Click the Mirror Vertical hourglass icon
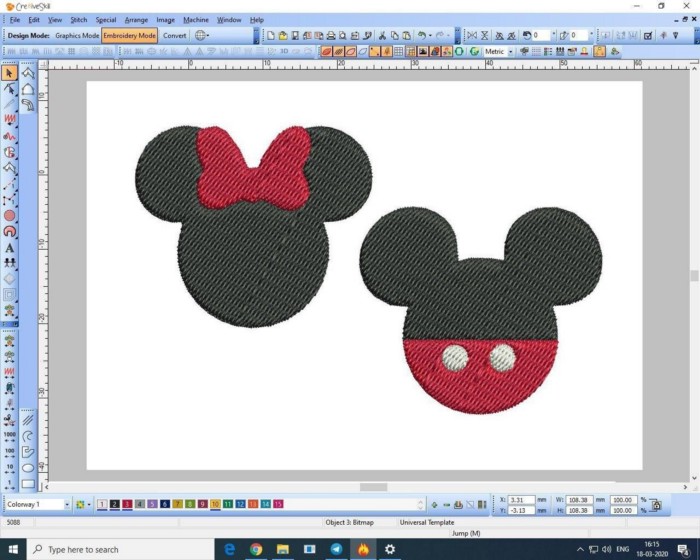The height and width of the screenshot is (560, 700). tap(484, 35)
